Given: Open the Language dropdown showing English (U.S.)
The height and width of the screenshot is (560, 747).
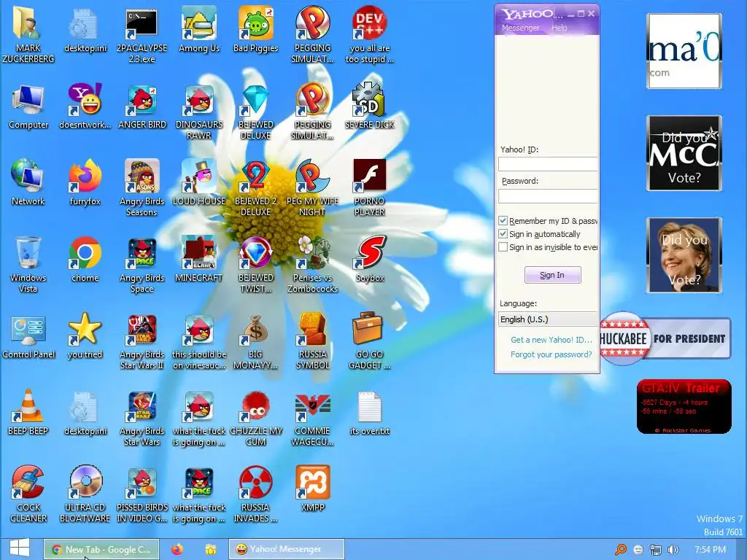Looking at the screenshot, I should click(548, 319).
